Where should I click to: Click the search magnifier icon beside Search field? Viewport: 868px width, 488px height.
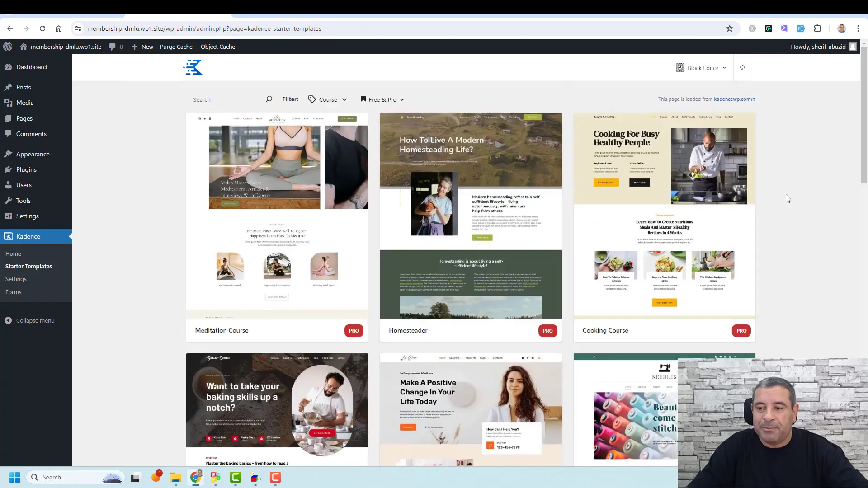[x=269, y=99]
